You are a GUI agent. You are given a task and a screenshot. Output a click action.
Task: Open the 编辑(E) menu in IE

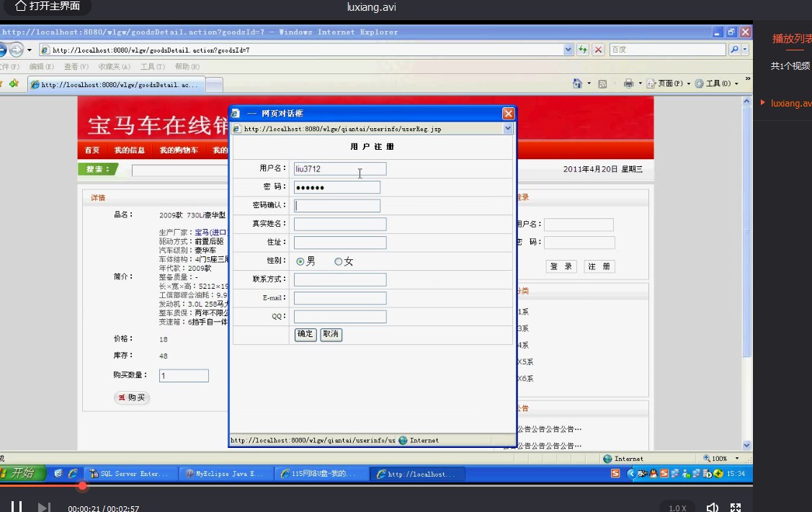point(42,67)
